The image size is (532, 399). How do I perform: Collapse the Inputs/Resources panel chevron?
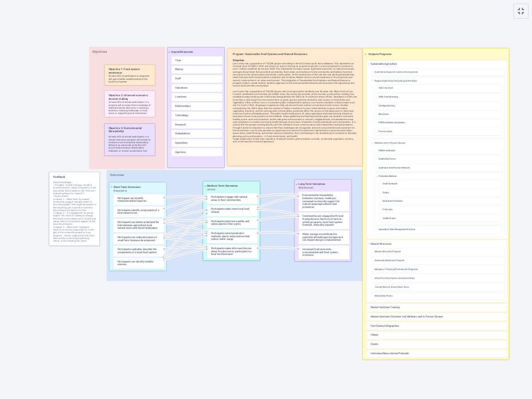pyautogui.click(x=170, y=52)
